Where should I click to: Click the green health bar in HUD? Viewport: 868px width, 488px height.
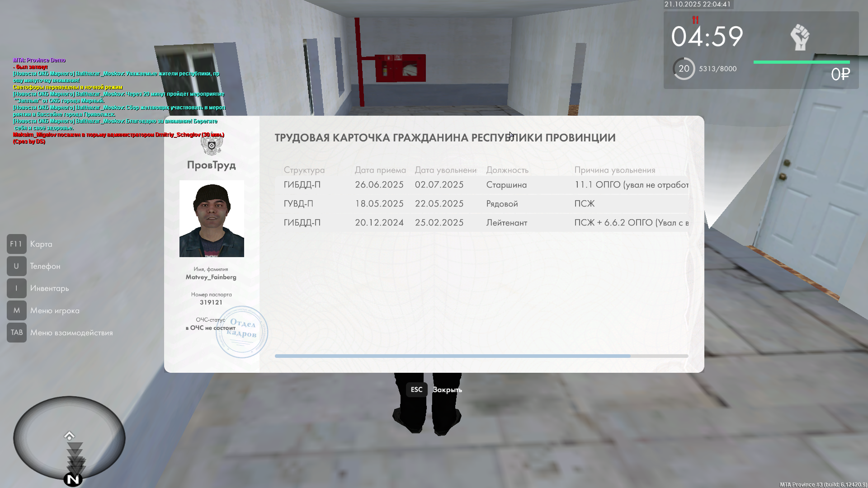coord(801,62)
